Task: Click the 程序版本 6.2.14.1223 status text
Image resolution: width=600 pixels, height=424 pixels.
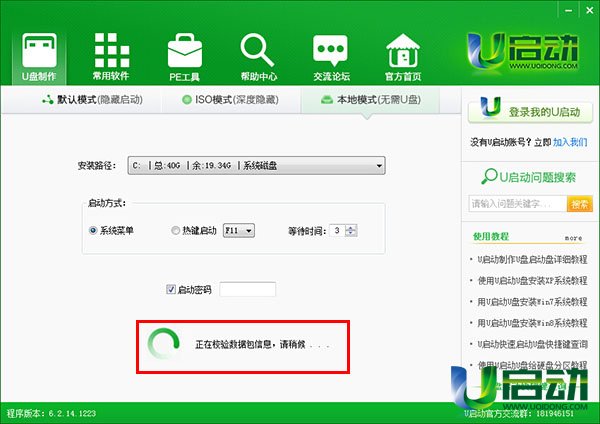Action: coord(51,413)
